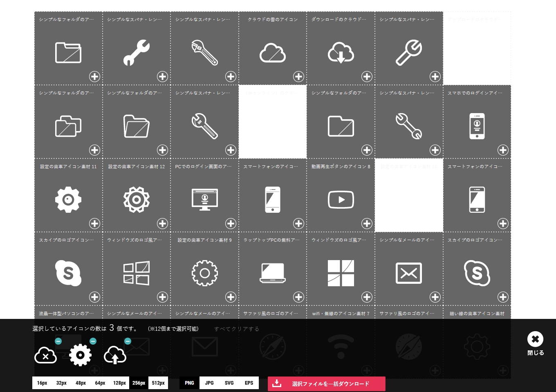Remove the selected gear icon via minus badge
Viewport: 556px width, 392px height.
pos(93,341)
